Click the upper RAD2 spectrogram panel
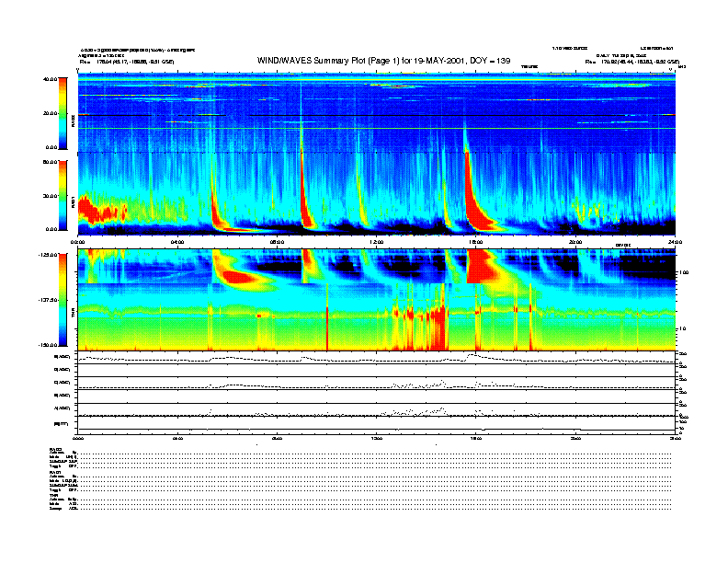Viewport: 728px width, 563px height. 377,112
